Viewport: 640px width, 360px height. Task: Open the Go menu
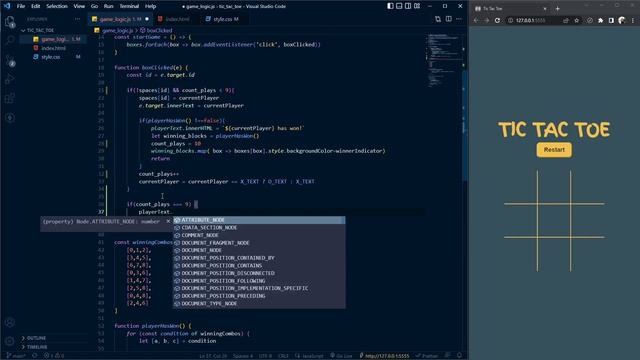point(94,6)
